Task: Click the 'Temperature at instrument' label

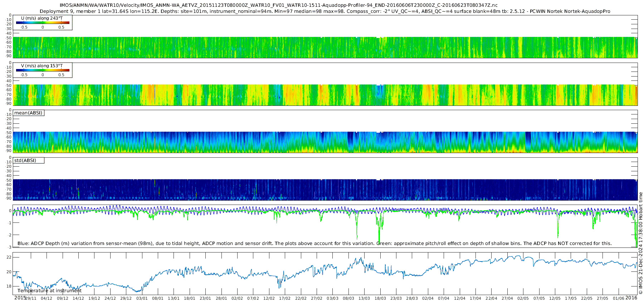Action: coord(49,291)
